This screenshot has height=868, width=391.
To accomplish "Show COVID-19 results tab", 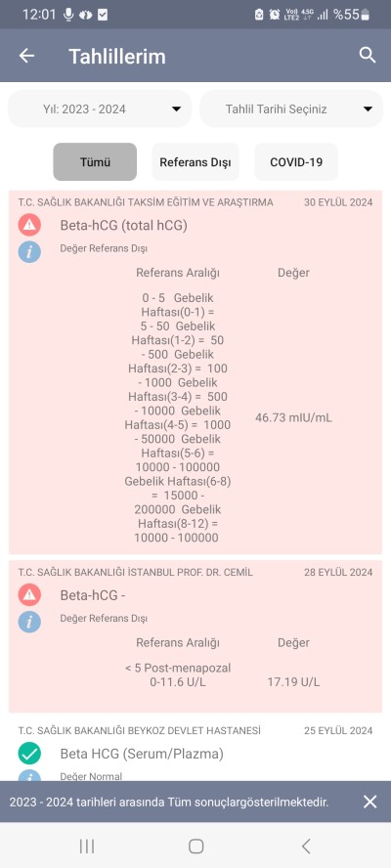I will coord(296,161).
